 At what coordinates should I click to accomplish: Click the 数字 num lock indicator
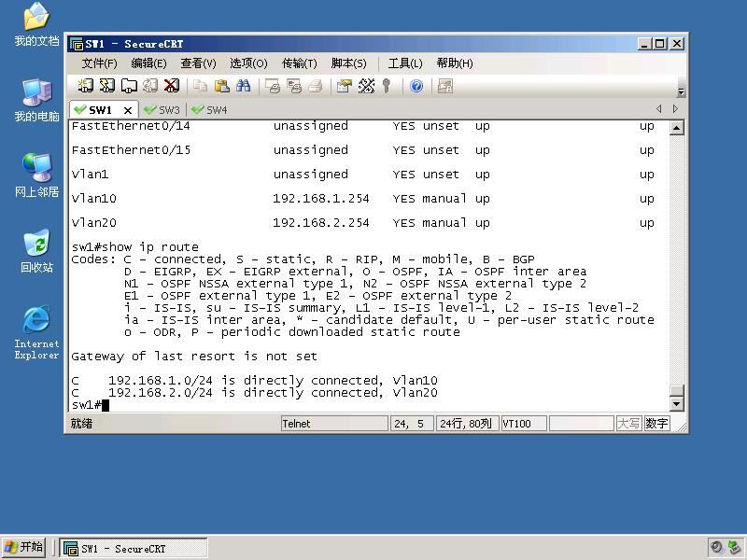656,424
